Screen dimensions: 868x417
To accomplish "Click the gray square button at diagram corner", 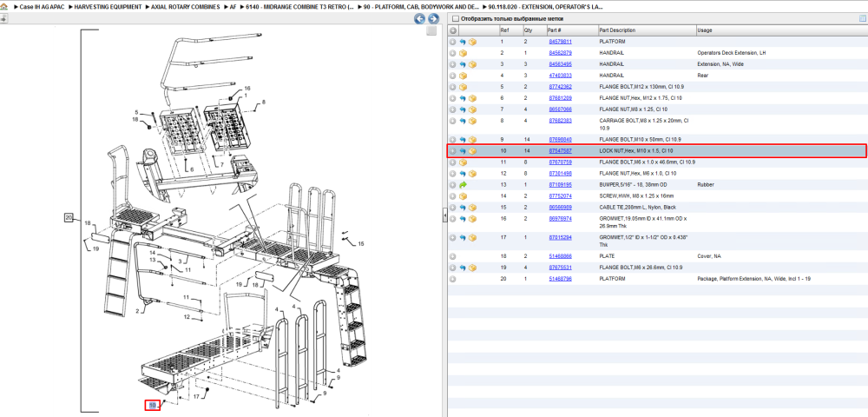I will pos(431,31).
